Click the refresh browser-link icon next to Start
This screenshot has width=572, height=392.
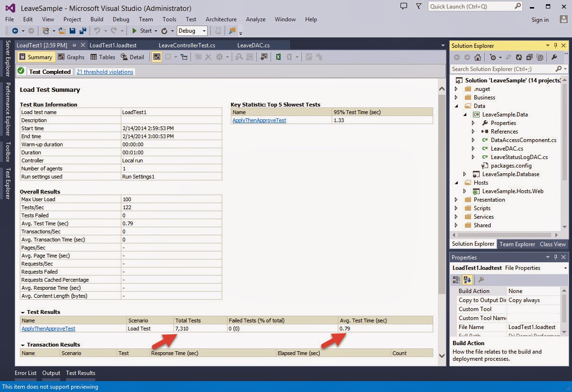164,31
